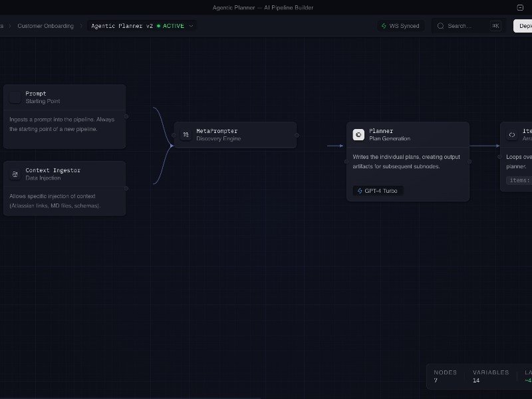Expand the Agentic Planner v2 dropdown chevron
The height and width of the screenshot is (399, 532).
pyautogui.click(x=192, y=26)
